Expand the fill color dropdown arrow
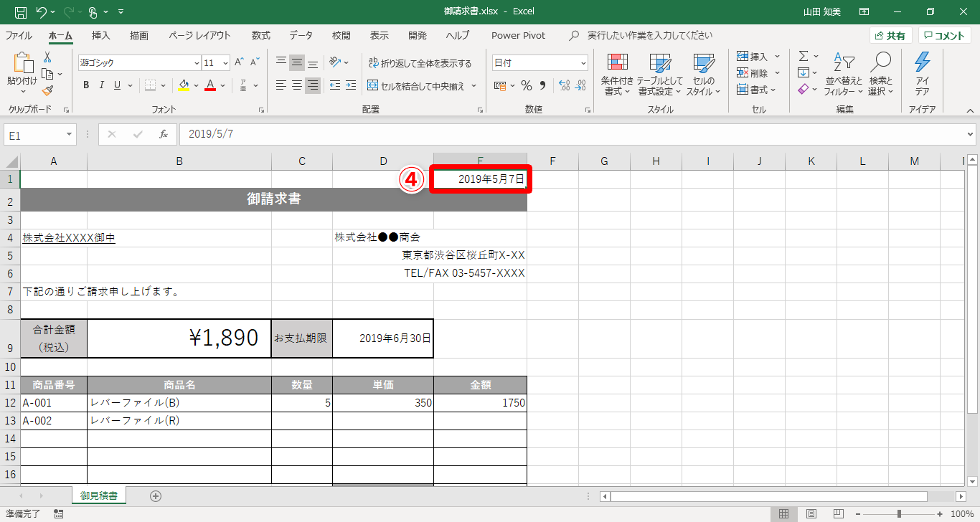The image size is (980, 522). (196, 85)
